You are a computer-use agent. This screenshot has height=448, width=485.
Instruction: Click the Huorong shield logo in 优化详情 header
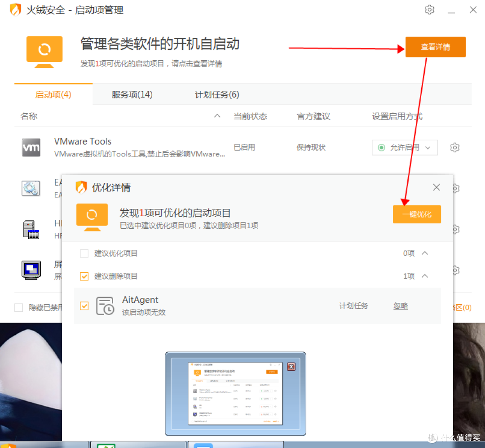(x=81, y=187)
